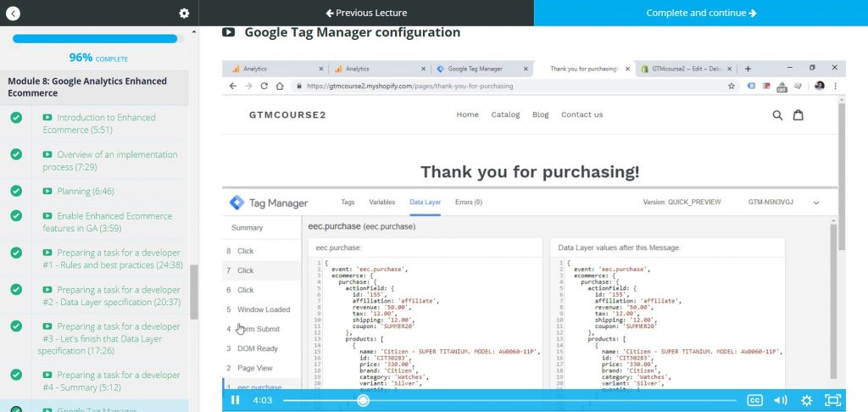Image resolution: width=868 pixels, height=412 pixels.
Task: Click sidebar scroll up arrow
Action: click(x=194, y=31)
